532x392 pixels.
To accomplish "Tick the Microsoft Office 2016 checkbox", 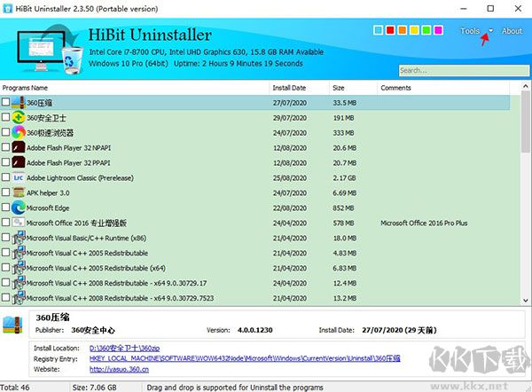I will tap(5, 222).
